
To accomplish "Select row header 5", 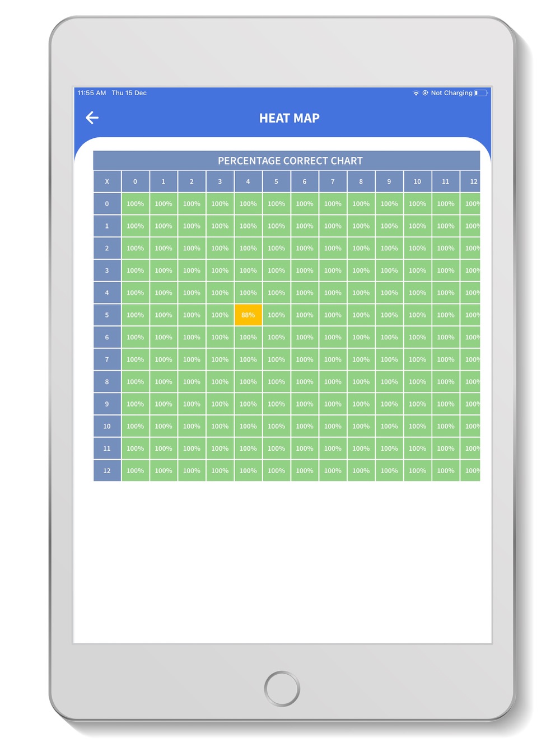I will click(x=107, y=315).
